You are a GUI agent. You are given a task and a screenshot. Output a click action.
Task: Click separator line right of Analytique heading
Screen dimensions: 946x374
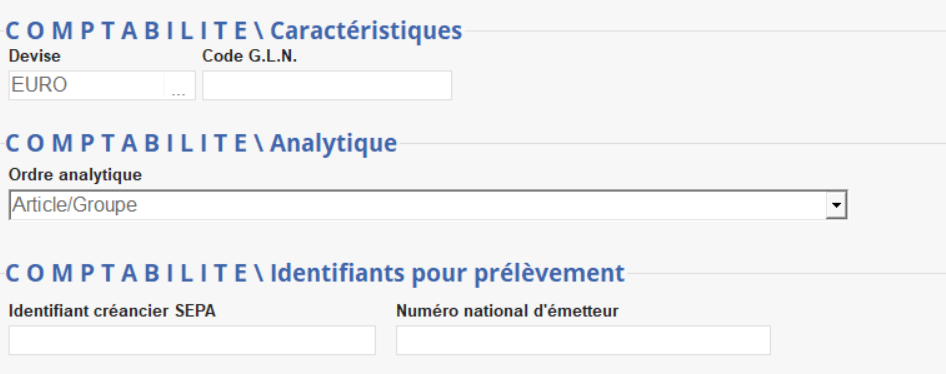tap(671, 144)
